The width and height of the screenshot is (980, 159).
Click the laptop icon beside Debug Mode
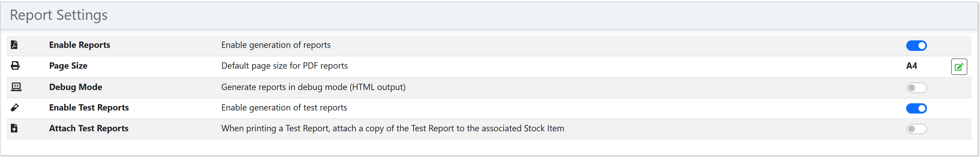[x=16, y=87]
